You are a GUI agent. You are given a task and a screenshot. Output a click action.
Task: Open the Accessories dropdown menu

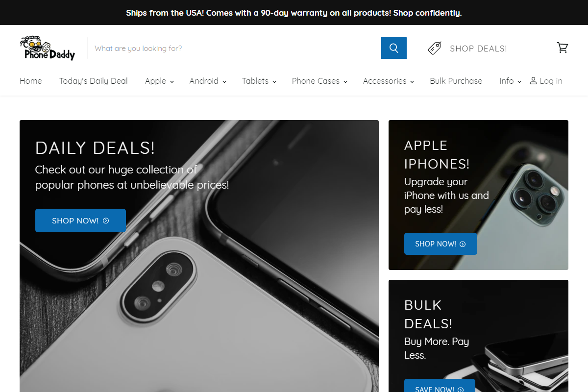(x=389, y=81)
